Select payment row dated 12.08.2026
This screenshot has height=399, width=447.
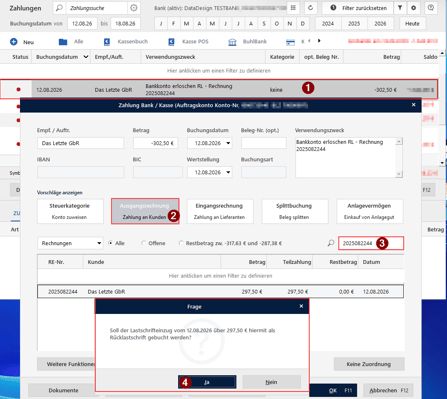tap(218, 89)
